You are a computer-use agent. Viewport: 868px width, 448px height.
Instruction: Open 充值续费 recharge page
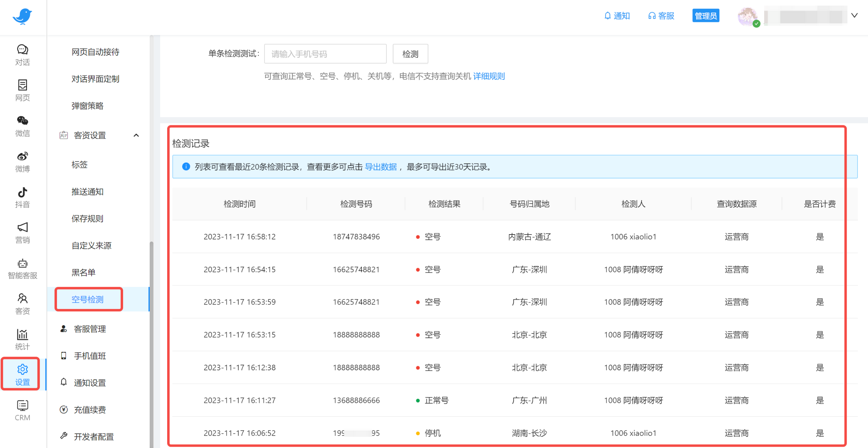coord(90,409)
